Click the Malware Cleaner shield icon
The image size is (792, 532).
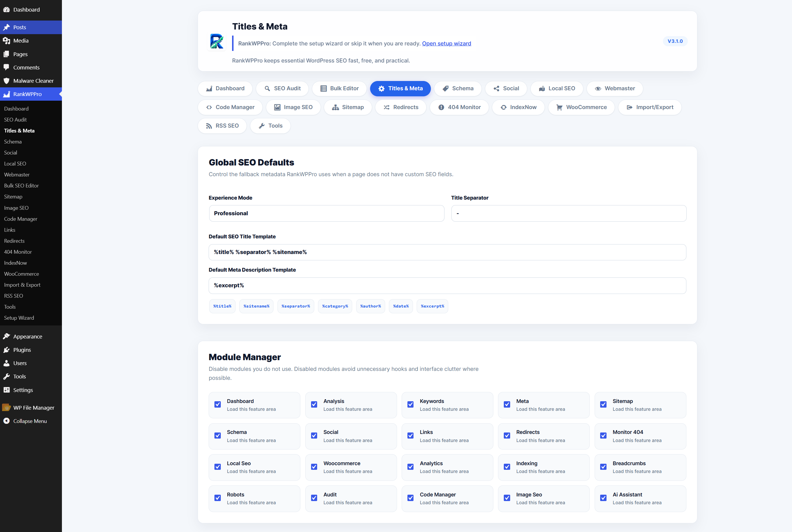click(6, 81)
